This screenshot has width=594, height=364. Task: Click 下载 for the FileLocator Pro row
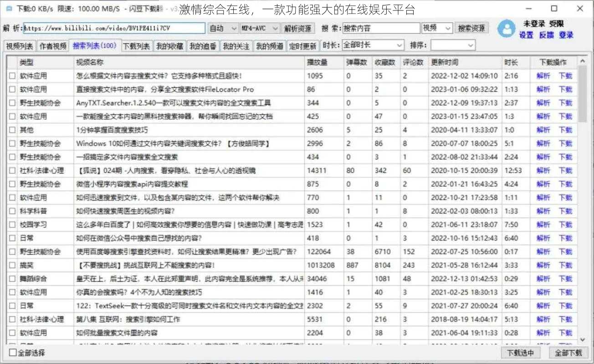[x=565, y=90]
